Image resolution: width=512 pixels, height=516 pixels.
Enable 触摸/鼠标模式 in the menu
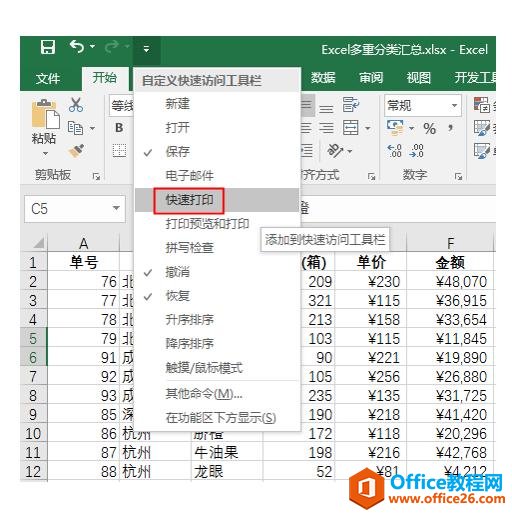(217, 368)
